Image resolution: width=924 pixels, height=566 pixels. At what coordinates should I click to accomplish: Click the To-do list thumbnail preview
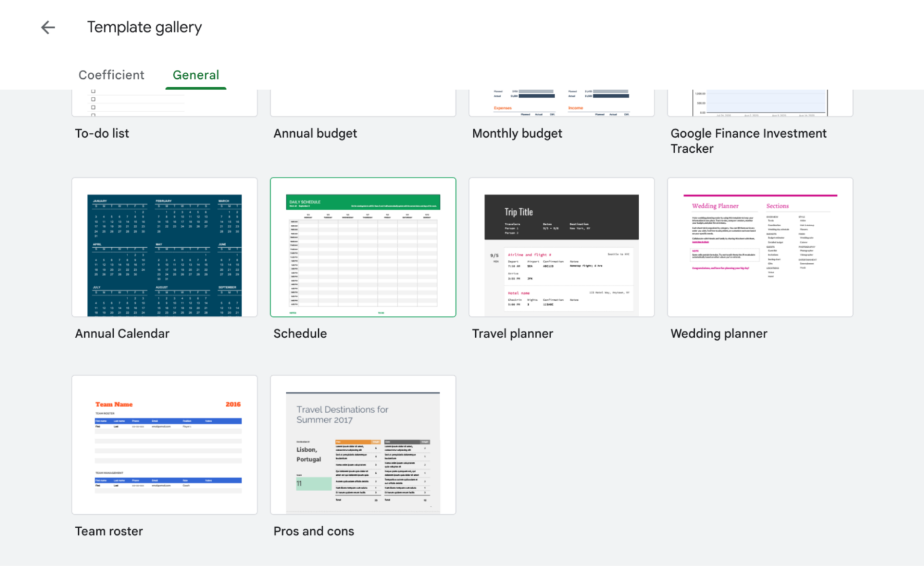point(164,103)
